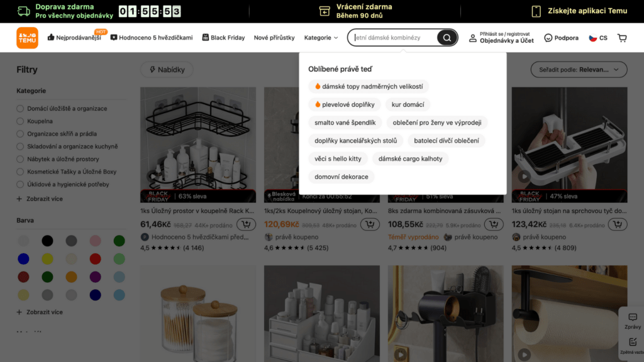Click the Podpora support icon
The width and height of the screenshot is (644, 362).
[548, 38]
